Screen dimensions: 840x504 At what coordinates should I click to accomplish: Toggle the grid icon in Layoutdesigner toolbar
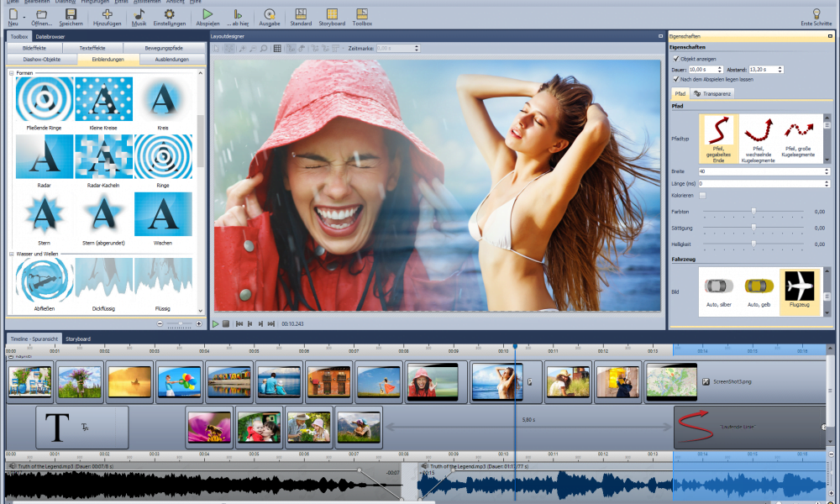click(x=277, y=48)
